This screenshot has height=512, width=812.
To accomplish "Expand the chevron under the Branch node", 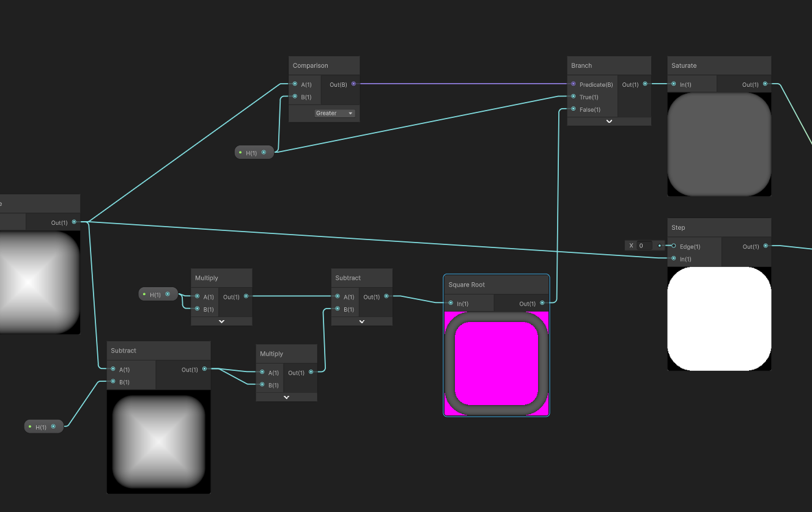I will pyautogui.click(x=609, y=122).
